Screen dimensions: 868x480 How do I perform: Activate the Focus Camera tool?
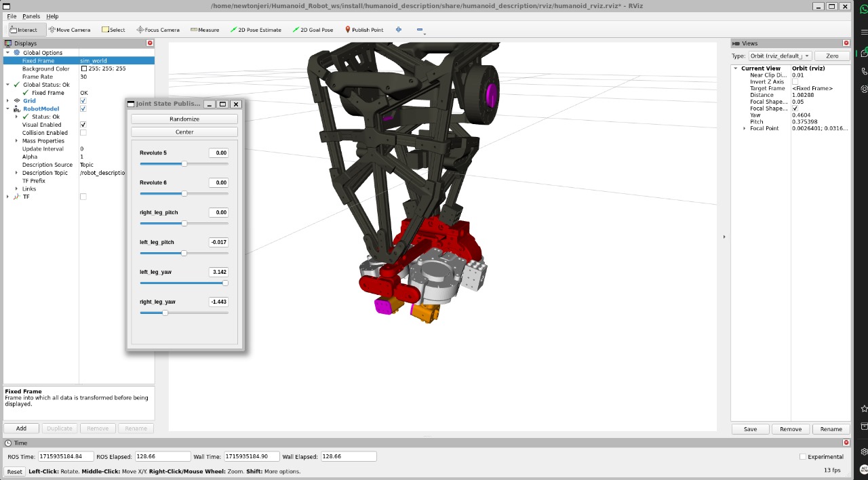(158, 30)
